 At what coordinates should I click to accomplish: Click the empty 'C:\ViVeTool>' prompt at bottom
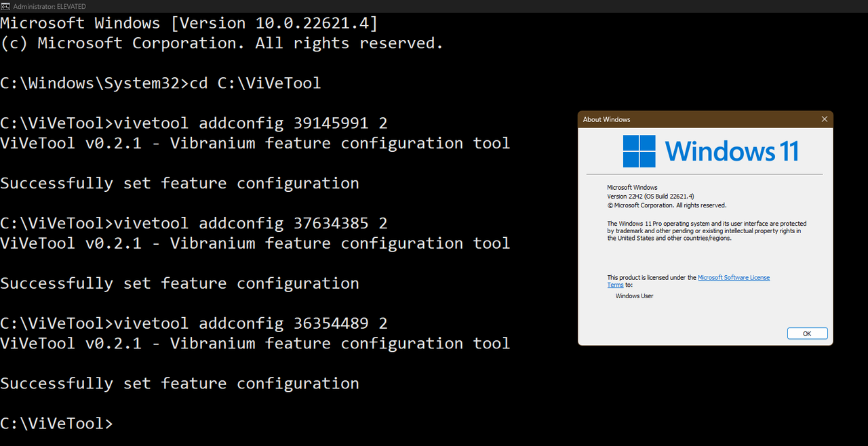click(x=56, y=424)
